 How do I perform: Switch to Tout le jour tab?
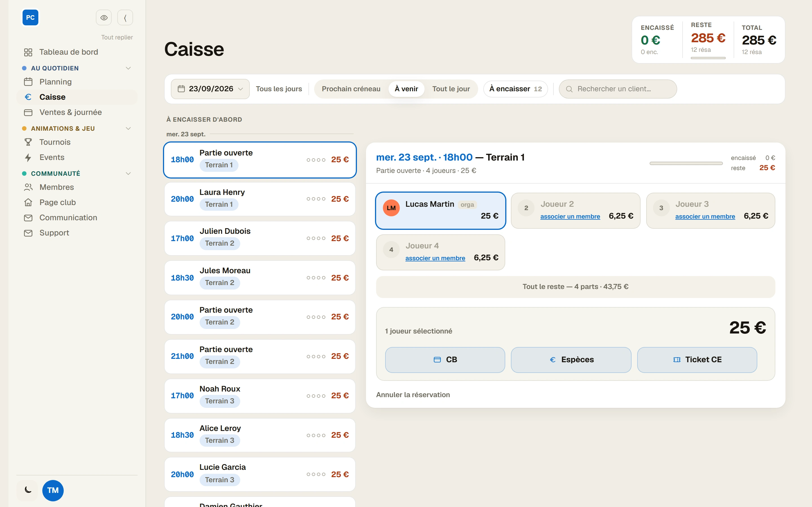[451, 89]
